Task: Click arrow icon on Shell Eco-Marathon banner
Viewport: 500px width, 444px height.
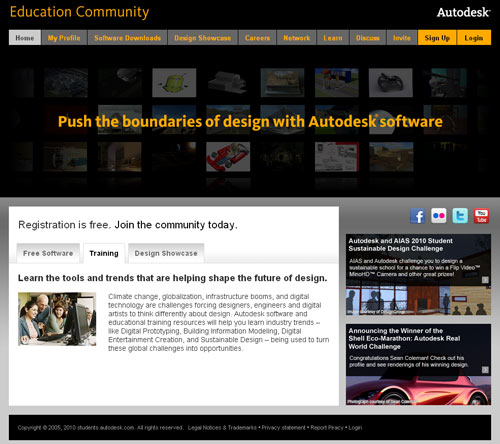Action: coord(485,370)
